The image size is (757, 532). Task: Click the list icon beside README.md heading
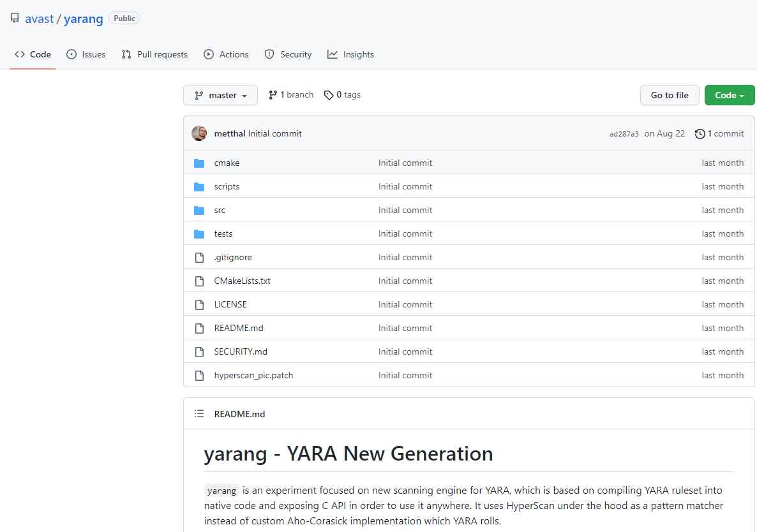coord(199,413)
